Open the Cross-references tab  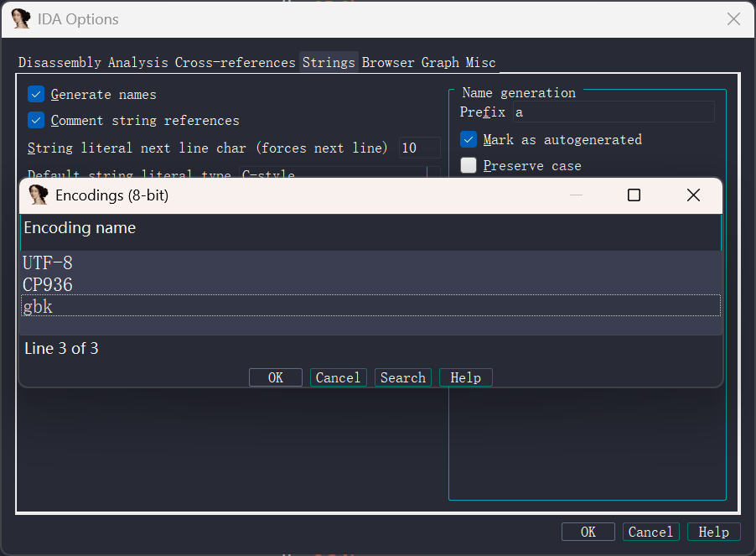tap(235, 63)
